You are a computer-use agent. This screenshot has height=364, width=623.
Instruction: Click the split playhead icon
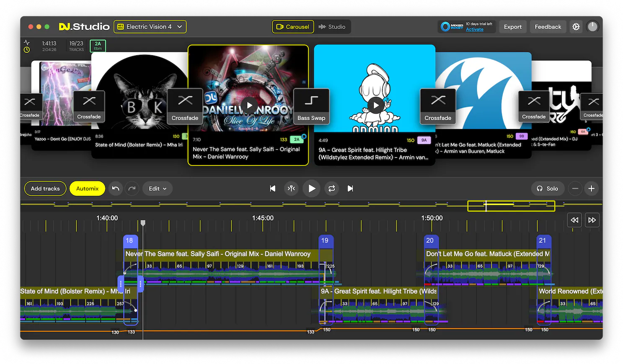tap(291, 188)
